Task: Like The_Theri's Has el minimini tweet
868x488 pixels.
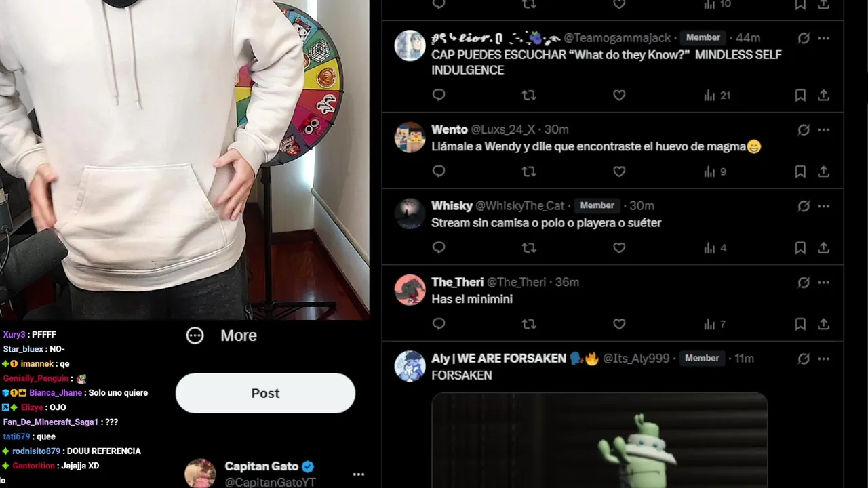Action: tap(619, 325)
